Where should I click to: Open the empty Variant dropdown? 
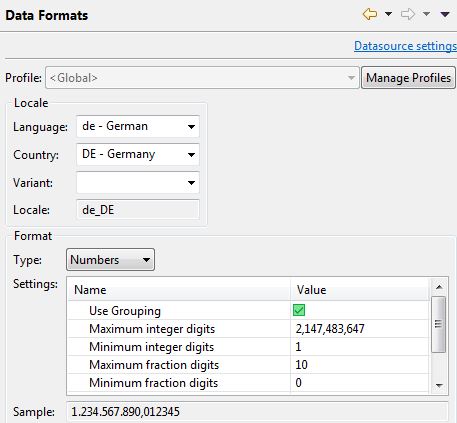tap(138, 182)
